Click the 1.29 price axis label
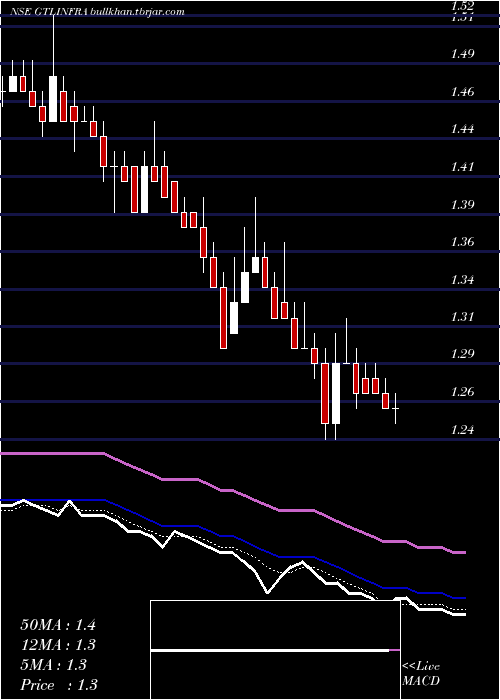Screen dimensions: 500x700 pos(462,354)
